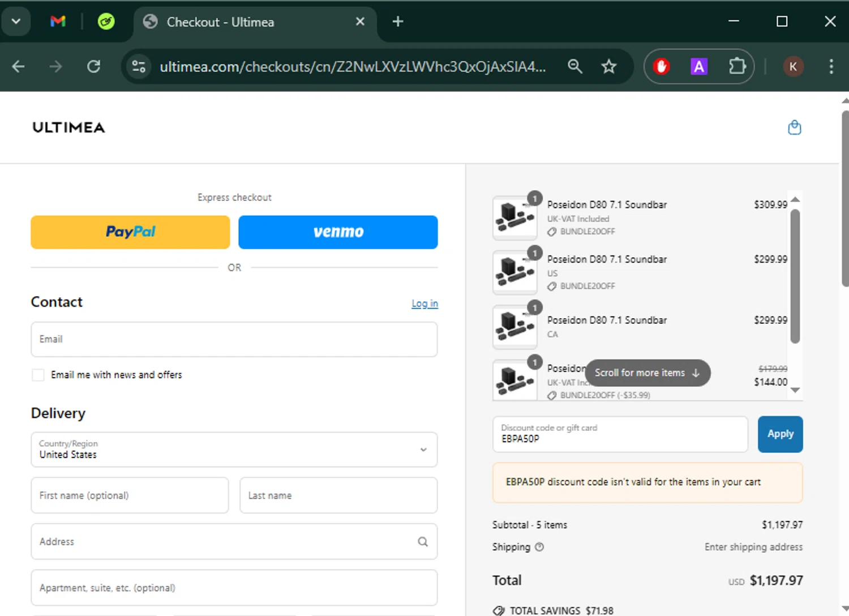
Task: Close the Checkout - Ultimea tab
Action: coord(360,22)
